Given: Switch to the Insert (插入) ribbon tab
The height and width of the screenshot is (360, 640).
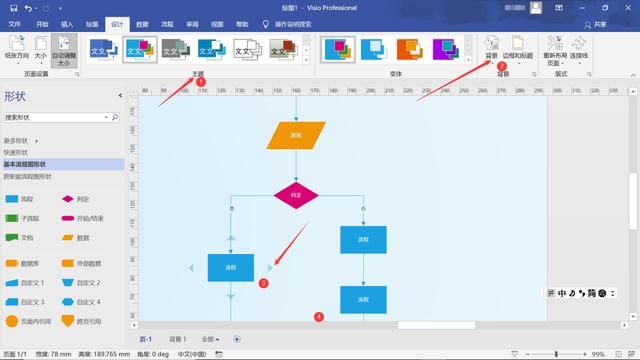Looking at the screenshot, I should pos(67,24).
